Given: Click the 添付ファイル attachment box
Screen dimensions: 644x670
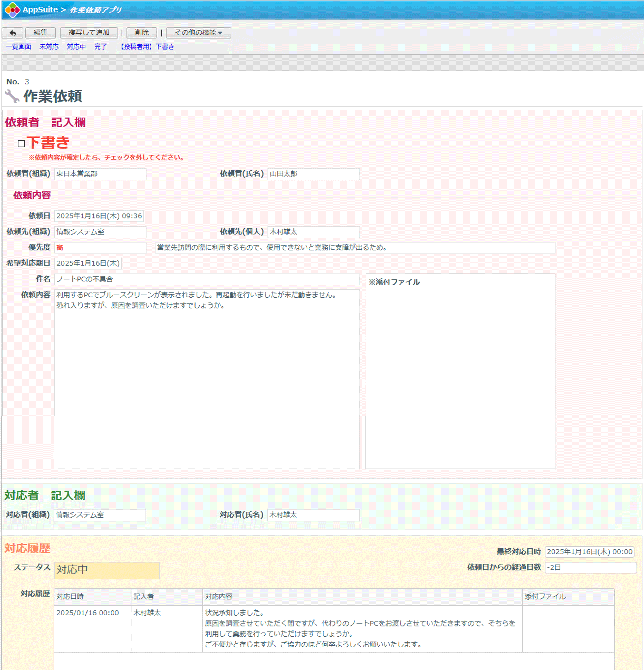Looking at the screenshot, I should click(x=460, y=371).
